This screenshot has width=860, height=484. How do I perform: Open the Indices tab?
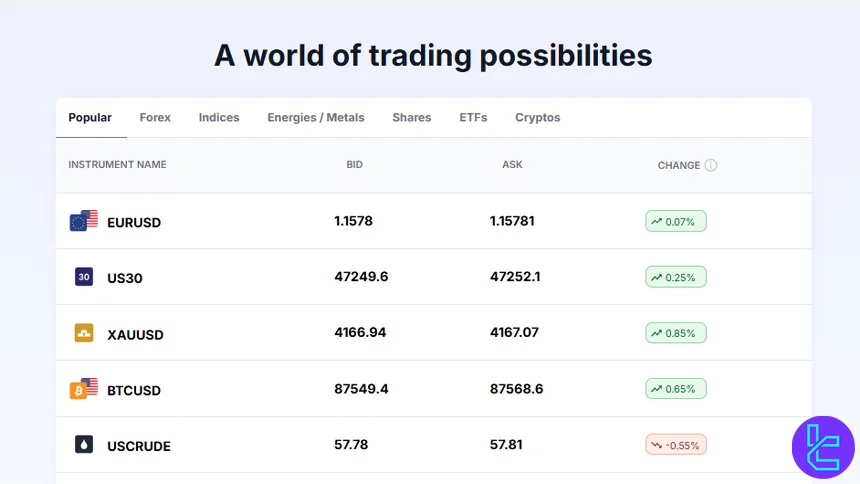(219, 118)
